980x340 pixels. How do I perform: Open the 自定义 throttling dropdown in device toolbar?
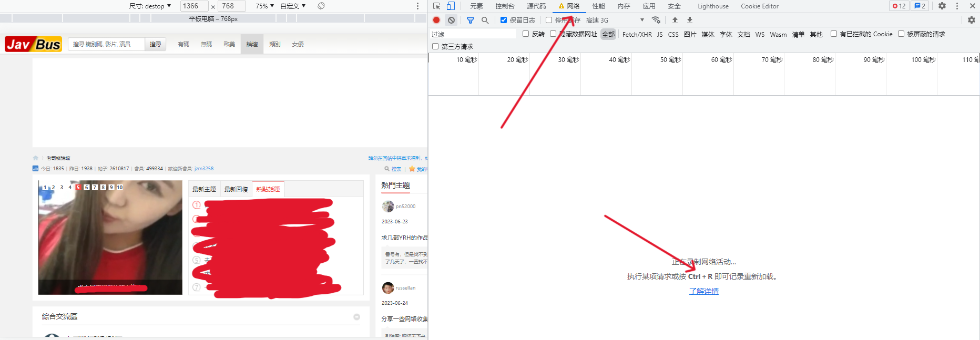coord(293,6)
